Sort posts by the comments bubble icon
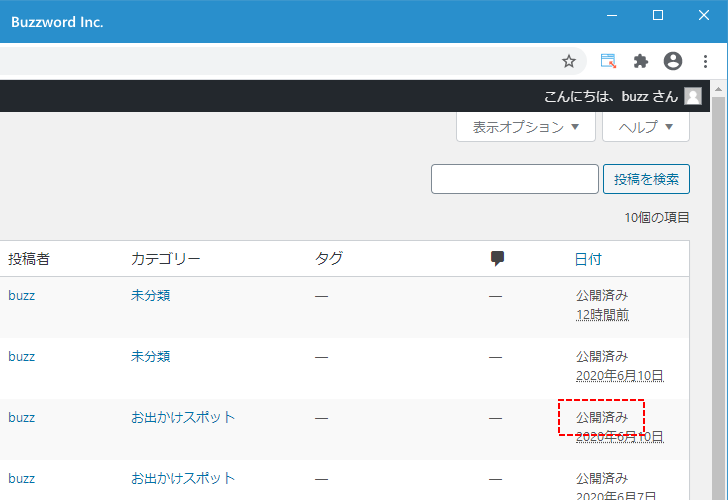Image resolution: width=728 pixels, height=500 pixels. 497,259
